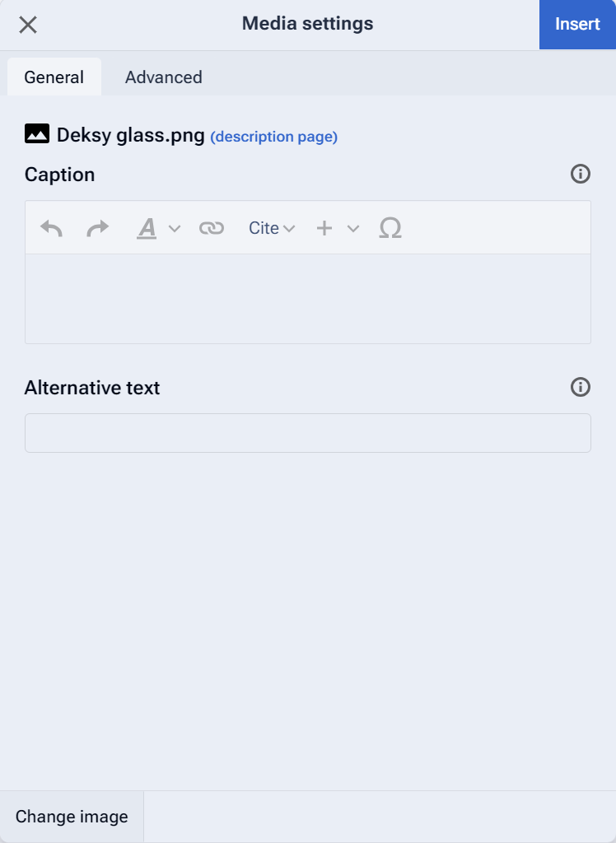Switch to the General tab
This screenshot has width=616, height=843.
coord(54,77)
